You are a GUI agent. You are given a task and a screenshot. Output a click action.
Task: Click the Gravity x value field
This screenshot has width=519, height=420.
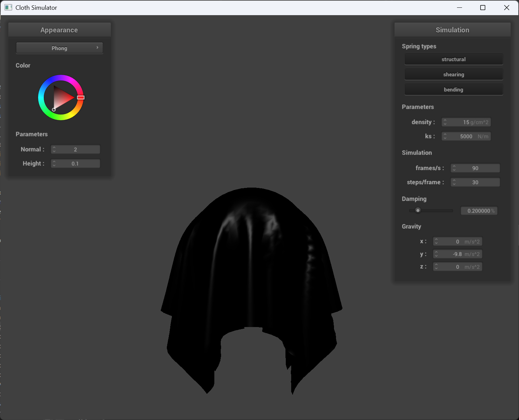tap(458, 241)
